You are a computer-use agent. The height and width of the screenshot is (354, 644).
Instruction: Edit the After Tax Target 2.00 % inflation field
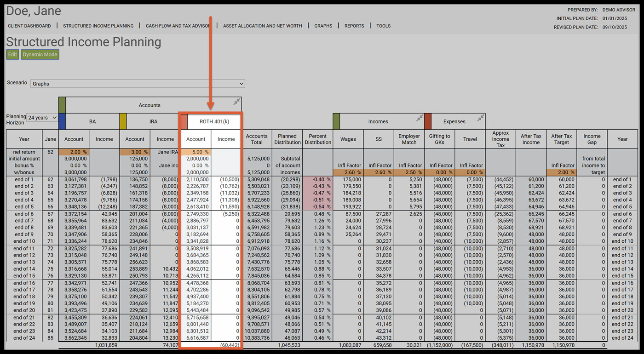point(561,172)
